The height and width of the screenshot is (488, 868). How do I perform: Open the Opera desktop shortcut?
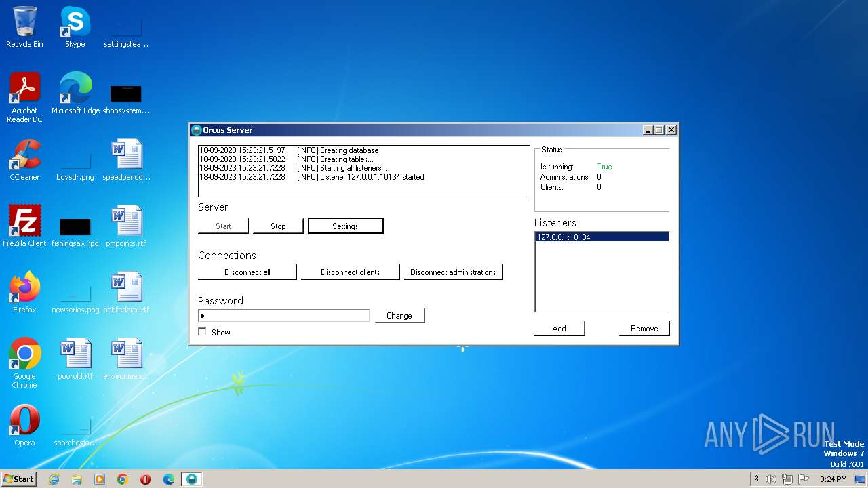coord(25,426)
